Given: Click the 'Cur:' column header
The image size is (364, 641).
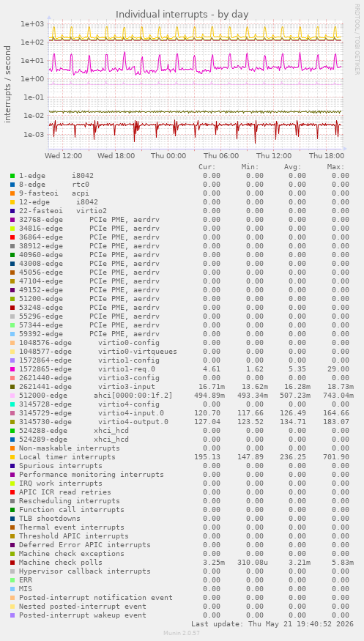Looking at the screenshot, I should tap(207, 167).
